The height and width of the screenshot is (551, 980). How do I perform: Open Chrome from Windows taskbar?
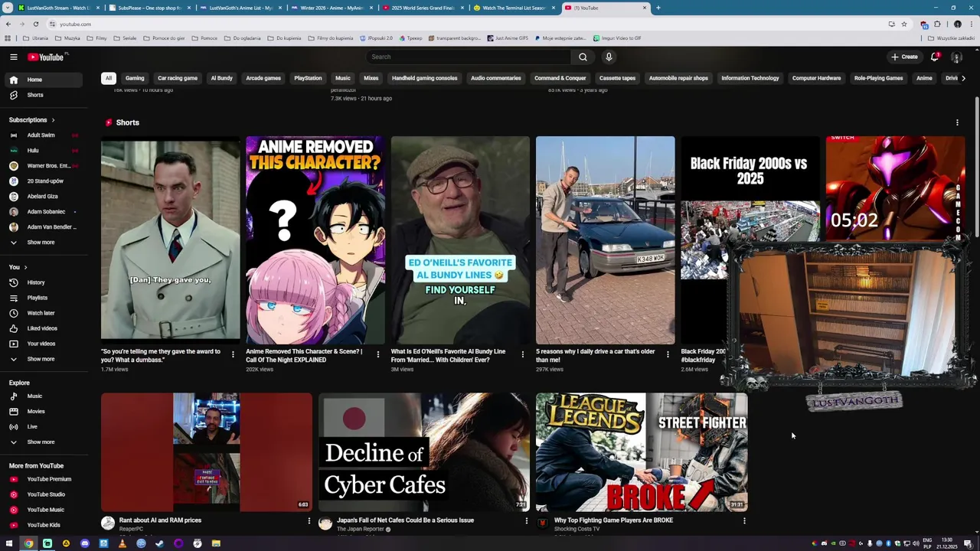tap(28, 543)
